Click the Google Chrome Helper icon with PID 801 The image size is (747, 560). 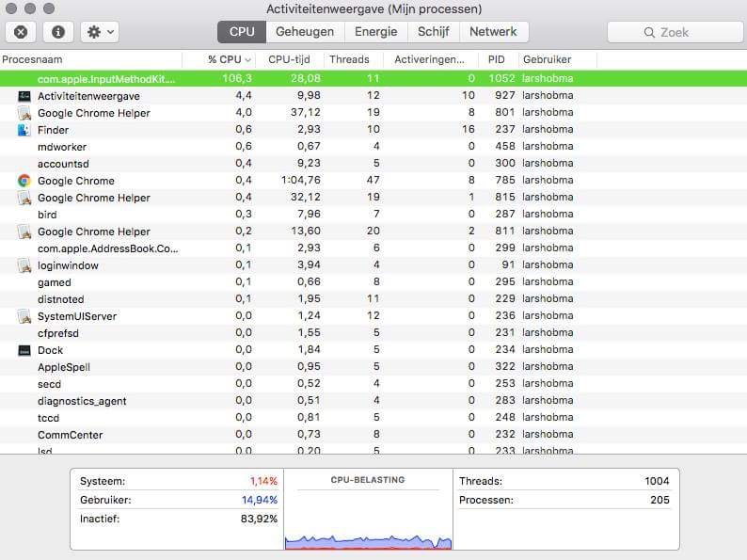pos(24,113)
